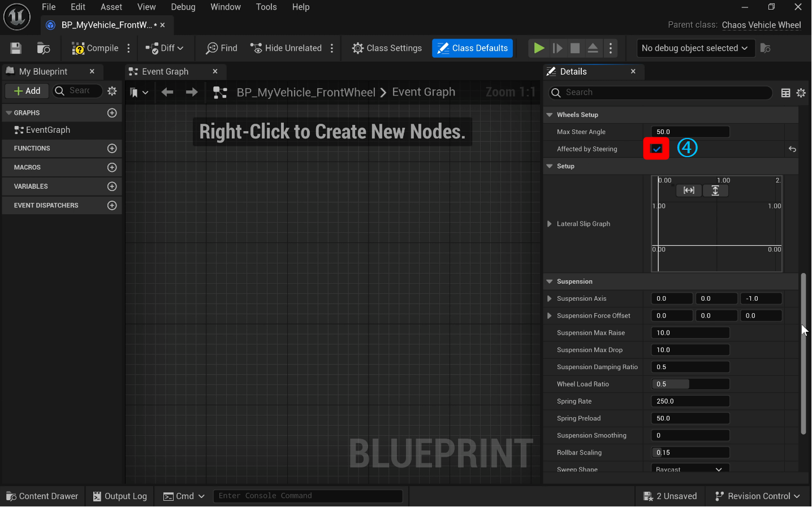Click Add in My Blueprint panel
Screen dimensions: 812x507
tap(27, 91)
